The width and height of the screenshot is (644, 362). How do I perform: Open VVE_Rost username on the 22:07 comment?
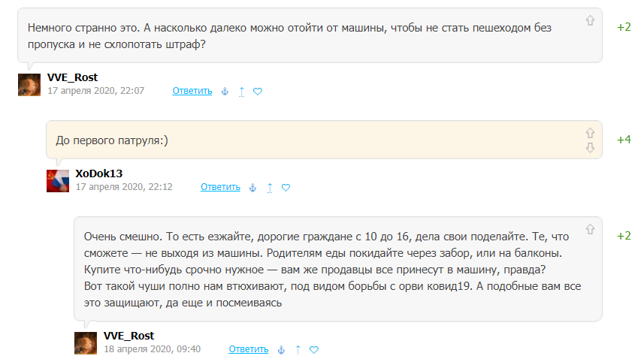72,77
